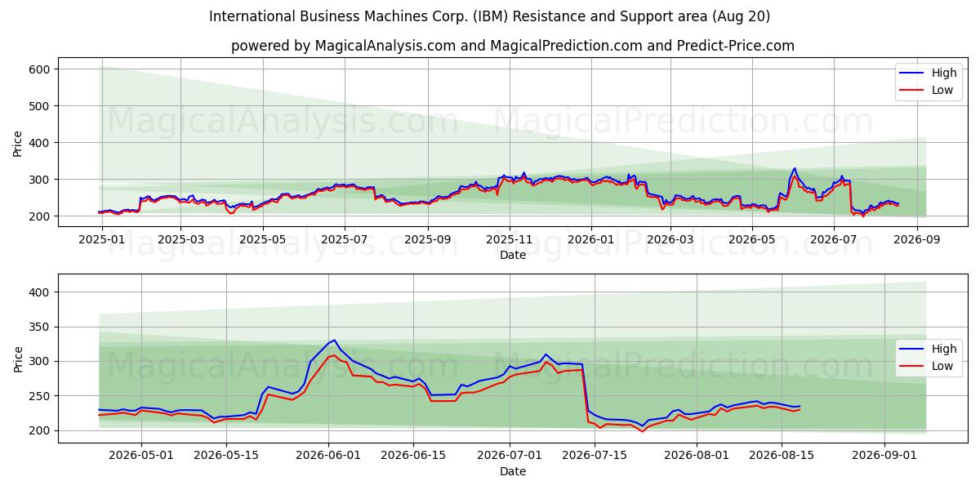Image resolution: width=980 pixels, height=490 pixels.
Task: Click the 2026-07-01 date tick
Action: click(x=511, y=455)
